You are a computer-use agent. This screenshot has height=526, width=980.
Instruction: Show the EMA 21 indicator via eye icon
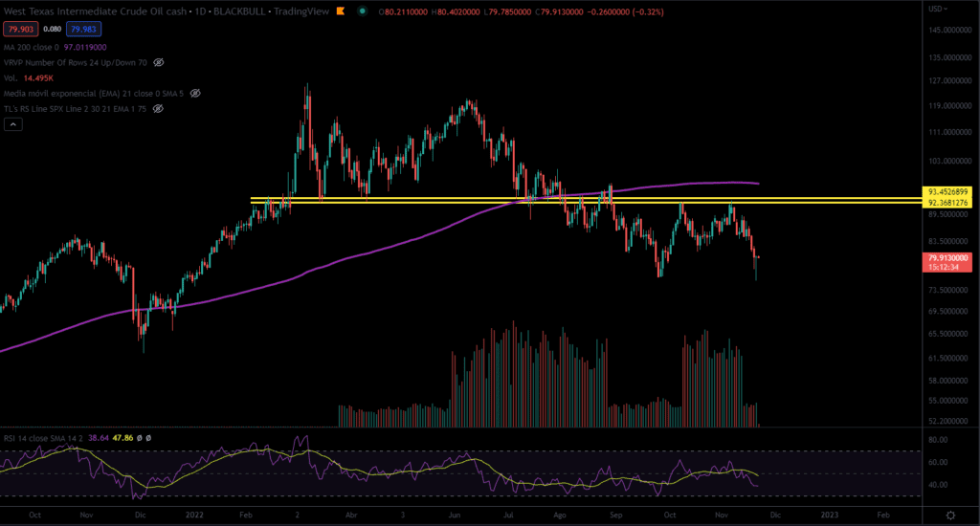[x=195, y=94]
